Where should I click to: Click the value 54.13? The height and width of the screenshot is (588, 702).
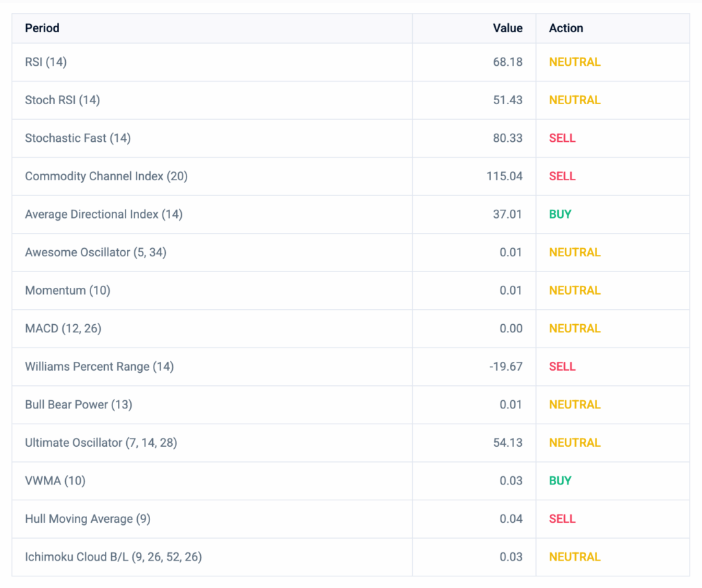tap(508, 442)
